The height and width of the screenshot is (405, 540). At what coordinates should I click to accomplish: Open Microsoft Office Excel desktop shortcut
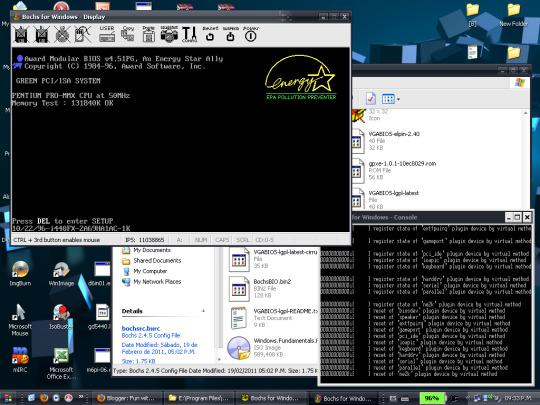61,363
